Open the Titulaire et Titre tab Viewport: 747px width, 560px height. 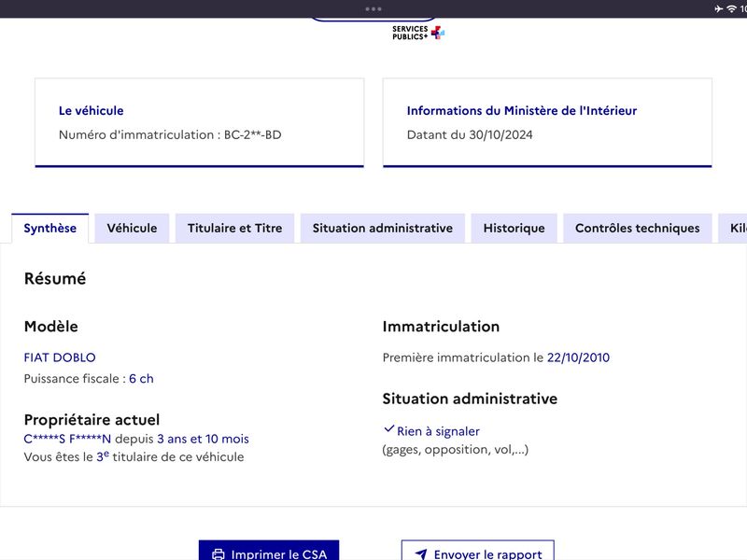click(235, 228)
